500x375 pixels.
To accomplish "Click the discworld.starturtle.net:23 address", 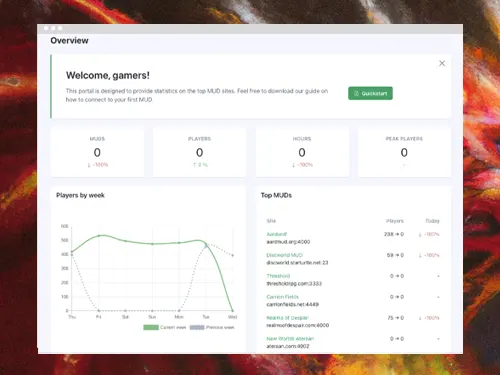I will point(297,263).
